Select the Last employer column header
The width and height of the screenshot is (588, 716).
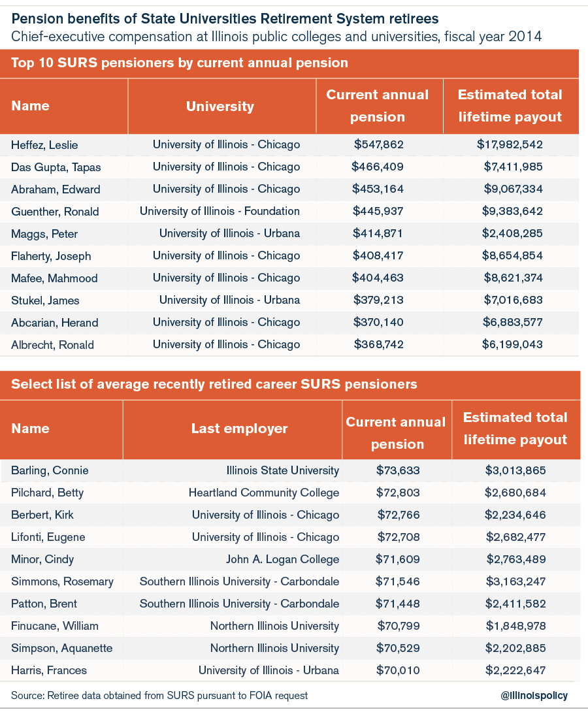(239, 429)
